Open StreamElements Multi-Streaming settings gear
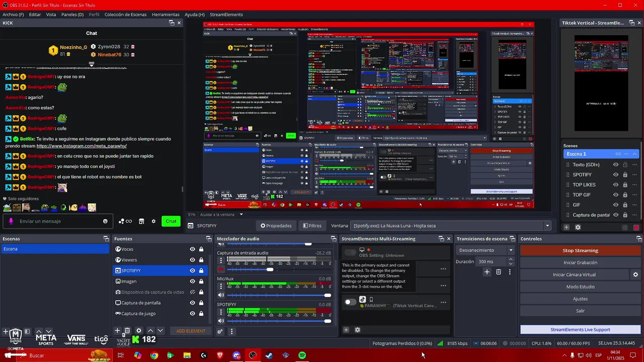Screen dimensions: 644x362 [357, 330]
